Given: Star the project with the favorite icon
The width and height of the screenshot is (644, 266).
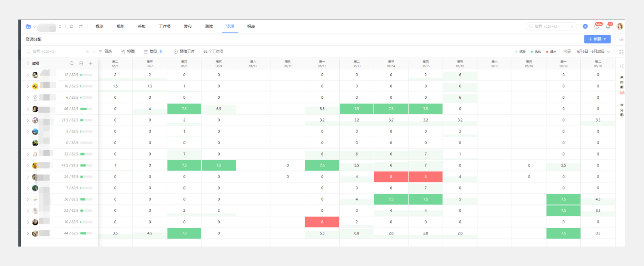Looking at the screenshot, I should (x=71, y=27).
